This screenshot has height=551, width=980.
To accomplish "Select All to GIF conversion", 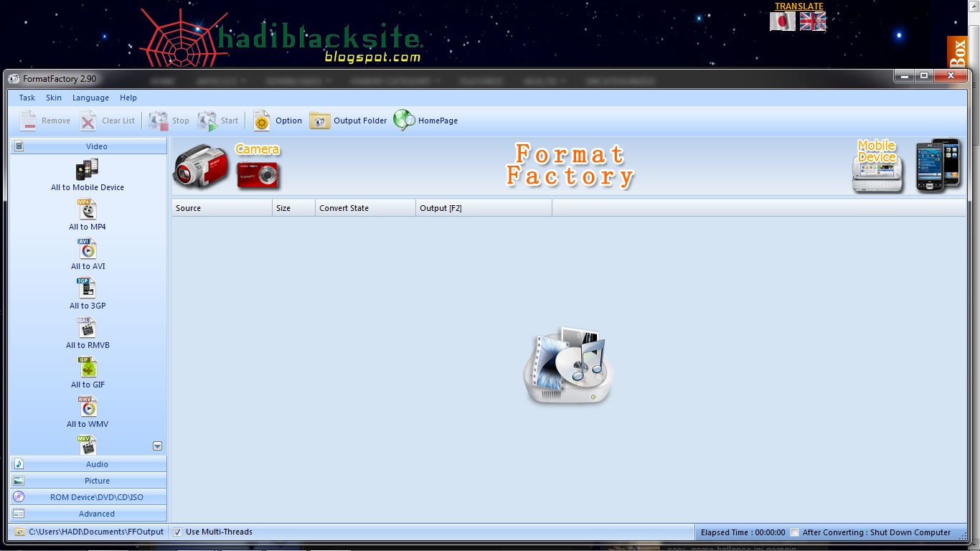I will click(x=87, y=372).
